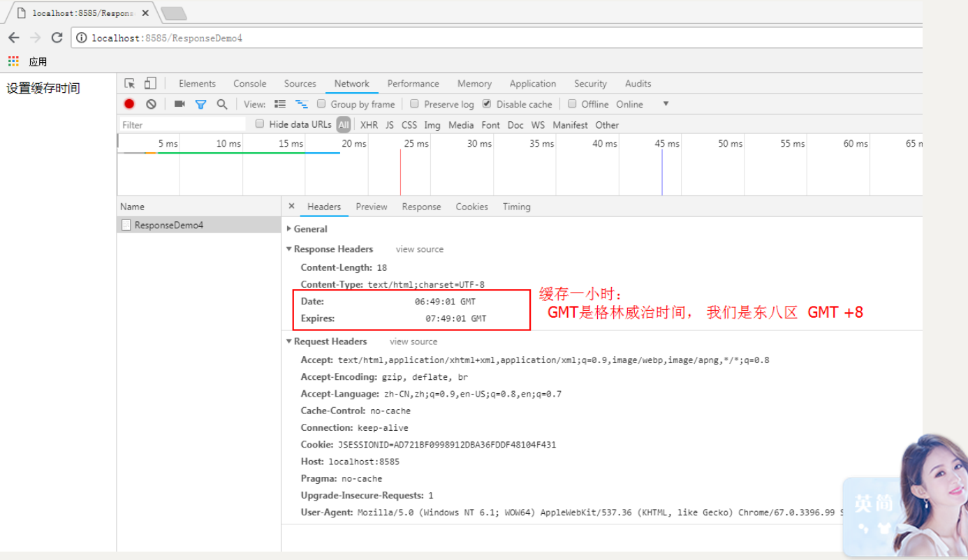Collapse the Response Headers section
Screen dimensions: 968x560
pos(330,249)
